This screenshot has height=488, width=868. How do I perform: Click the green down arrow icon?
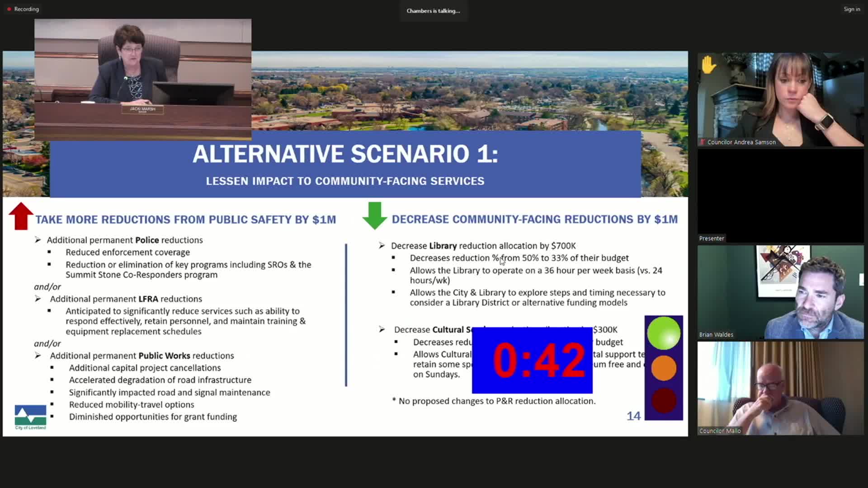[x=375, y=216]
